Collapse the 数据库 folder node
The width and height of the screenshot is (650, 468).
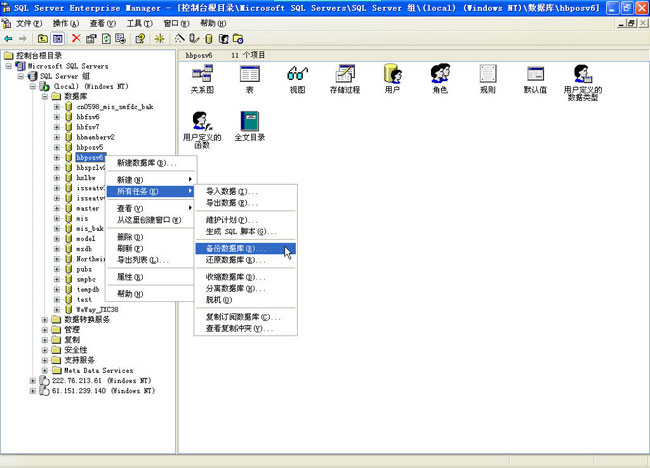(45, 97)
